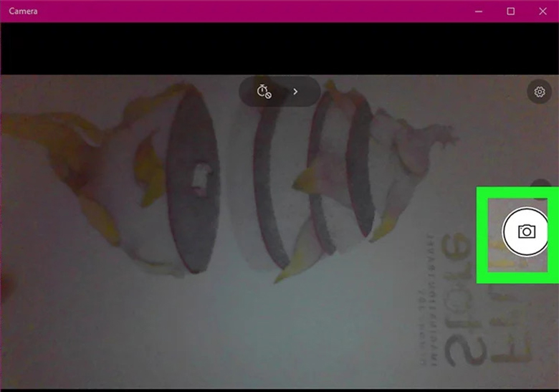Click the black bar above the preview
Viewport: 559px width, 392px height.
279,48
